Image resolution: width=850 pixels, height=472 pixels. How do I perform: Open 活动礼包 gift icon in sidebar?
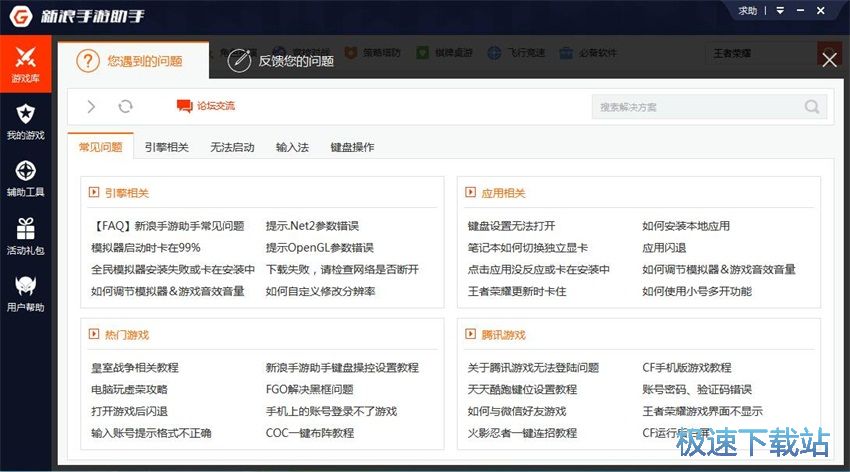pos(25,236)
